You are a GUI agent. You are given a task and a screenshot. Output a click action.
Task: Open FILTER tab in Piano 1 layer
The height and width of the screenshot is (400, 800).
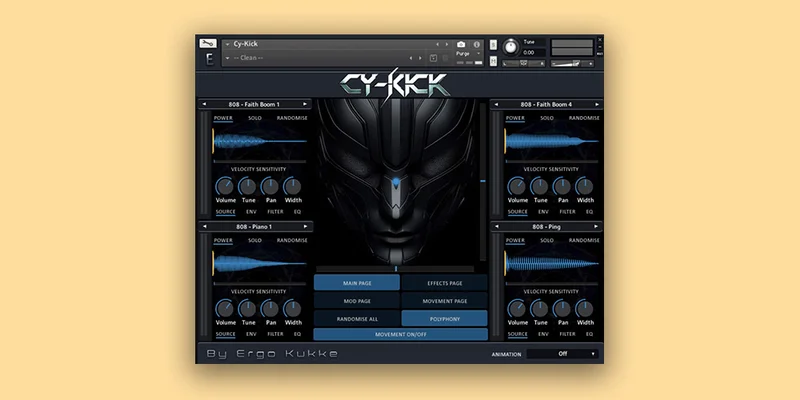tap(275, 334)
